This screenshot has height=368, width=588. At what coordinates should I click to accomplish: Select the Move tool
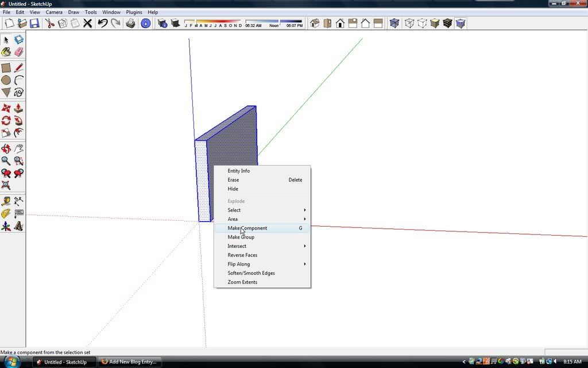tap(6, 108)
